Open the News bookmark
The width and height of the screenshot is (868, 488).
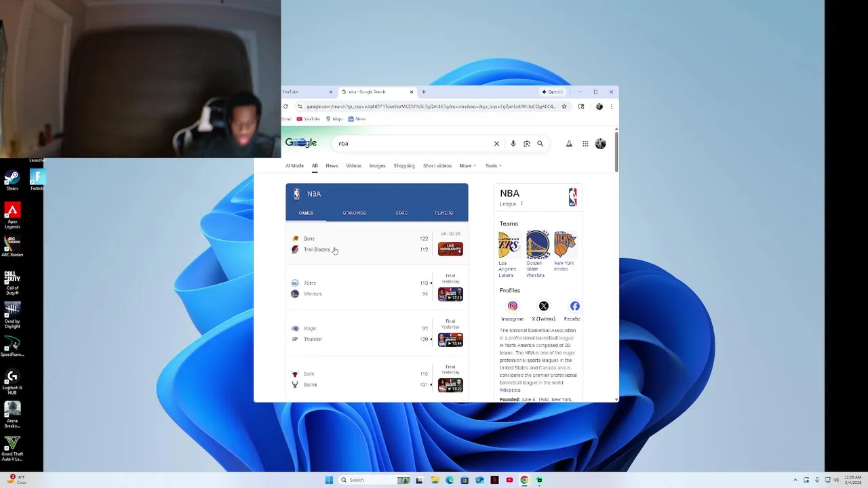coord(357,119)
